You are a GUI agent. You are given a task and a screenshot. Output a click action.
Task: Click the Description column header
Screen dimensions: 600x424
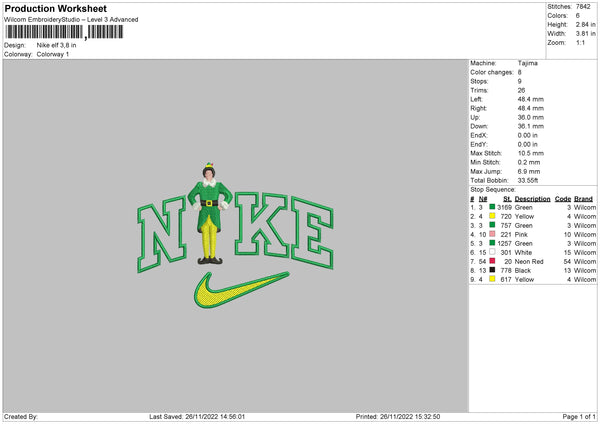point(532,199)
